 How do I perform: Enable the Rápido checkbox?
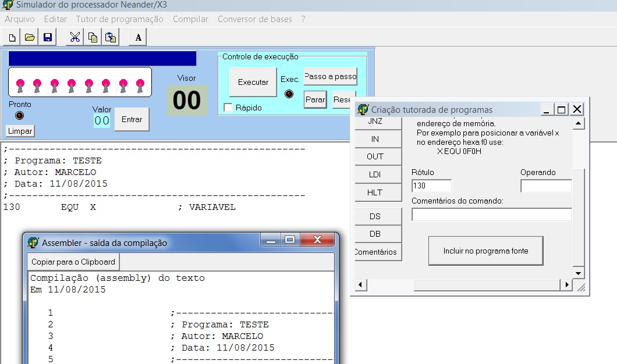tap(228, 108)
